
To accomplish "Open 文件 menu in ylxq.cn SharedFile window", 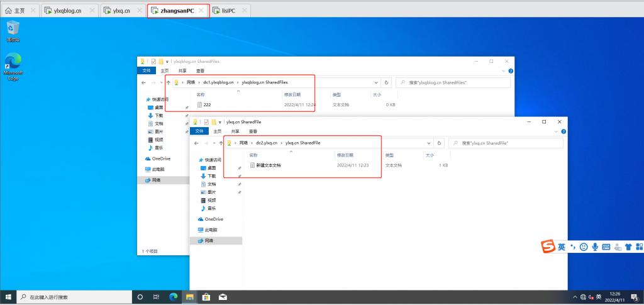I will point(199,131).
